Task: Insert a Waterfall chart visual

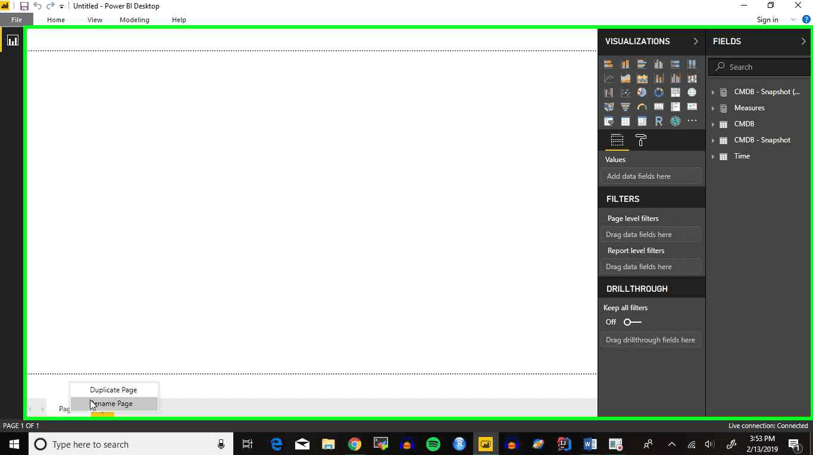Action: point(609,93)
